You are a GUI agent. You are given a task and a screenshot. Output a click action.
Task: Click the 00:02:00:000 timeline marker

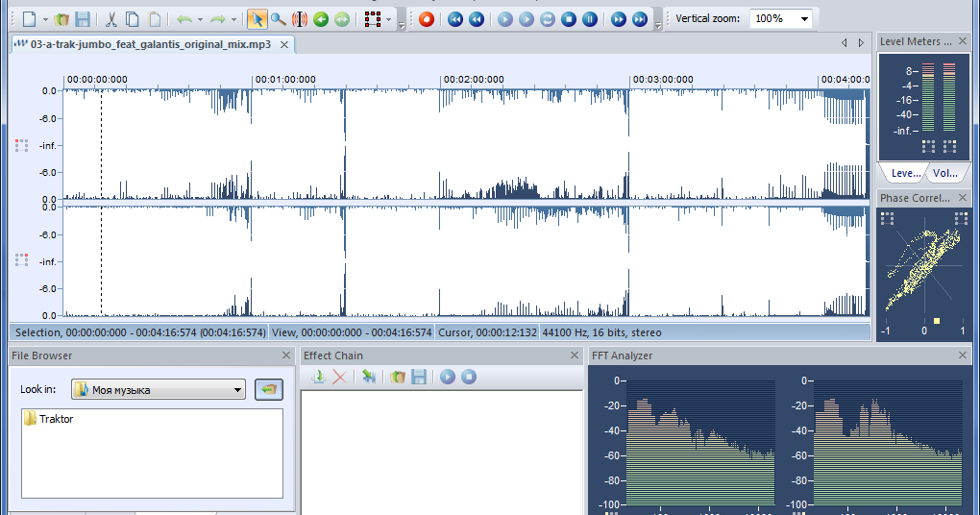[x=473, y=80]
